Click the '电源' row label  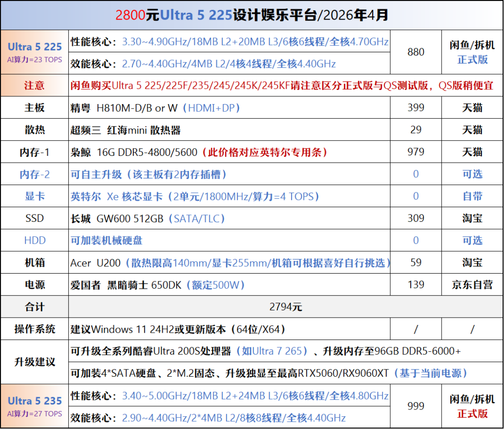pos(35,285)
